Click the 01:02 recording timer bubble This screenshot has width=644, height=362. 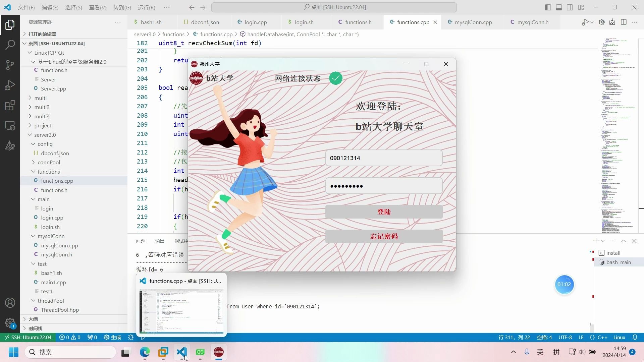[x=564, y=284]
